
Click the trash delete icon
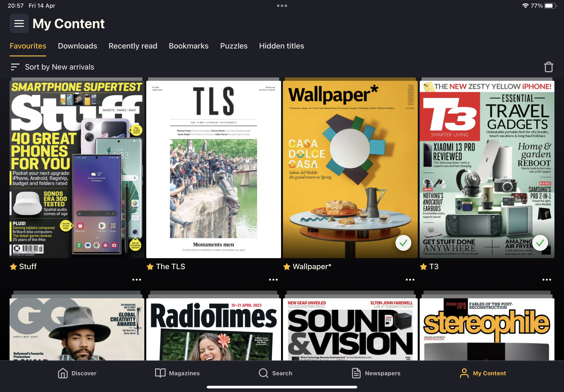coord(548,67)
